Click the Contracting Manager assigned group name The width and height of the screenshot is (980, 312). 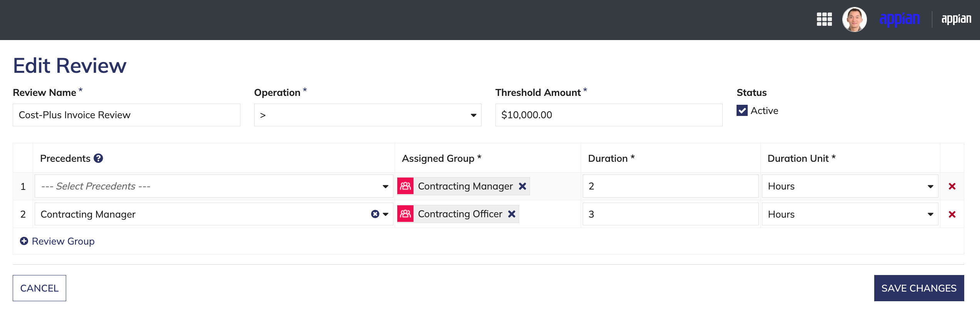coord(465,186)
